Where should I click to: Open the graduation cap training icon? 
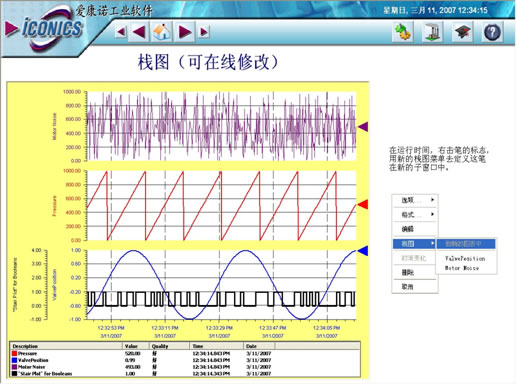coord(463,32)
